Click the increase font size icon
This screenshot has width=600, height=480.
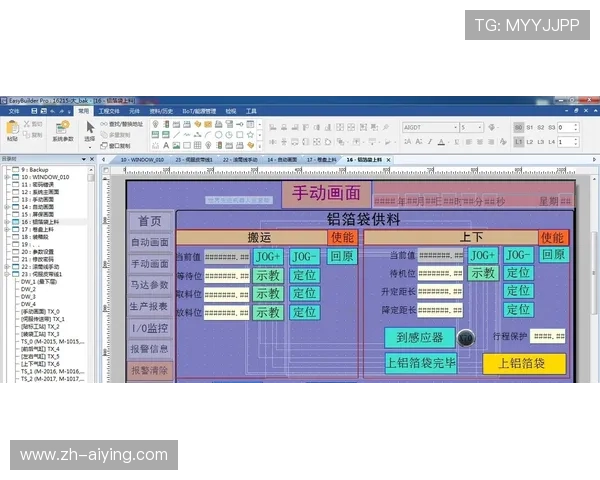coord(408,142)
